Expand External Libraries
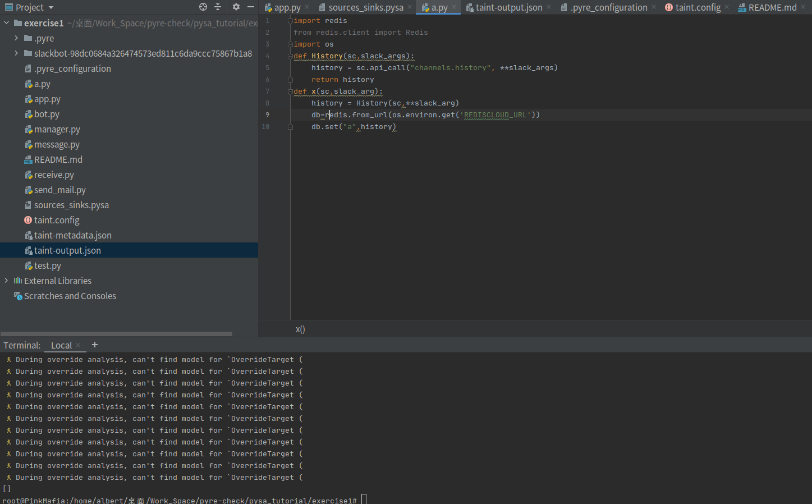The image size is (812, 504). (6, 281)
